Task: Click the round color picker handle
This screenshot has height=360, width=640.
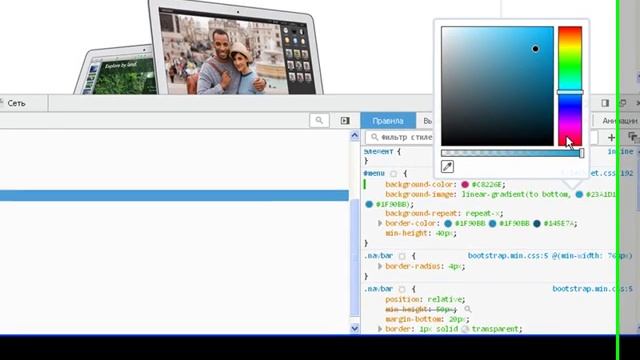Action: click(535, 49)
